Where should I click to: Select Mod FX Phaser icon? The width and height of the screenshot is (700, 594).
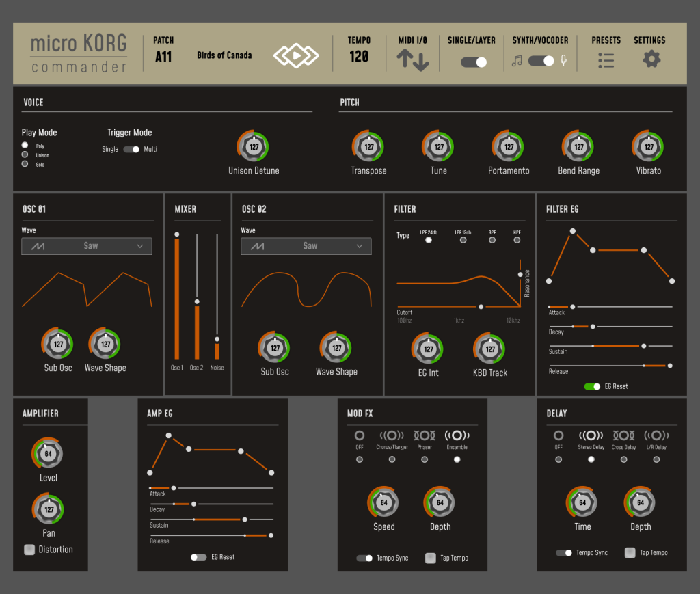tap(424, 435)
